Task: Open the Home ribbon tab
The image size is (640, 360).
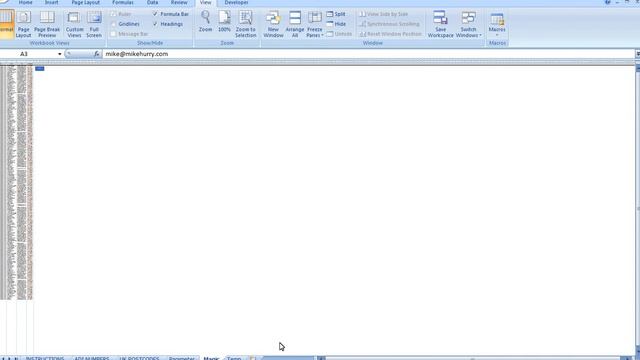Action: 25,2
